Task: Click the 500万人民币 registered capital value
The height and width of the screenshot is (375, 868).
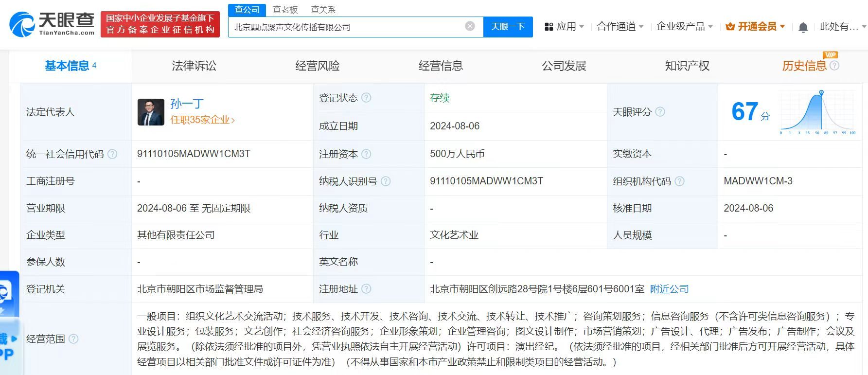Action: click(x=457, y=154)
